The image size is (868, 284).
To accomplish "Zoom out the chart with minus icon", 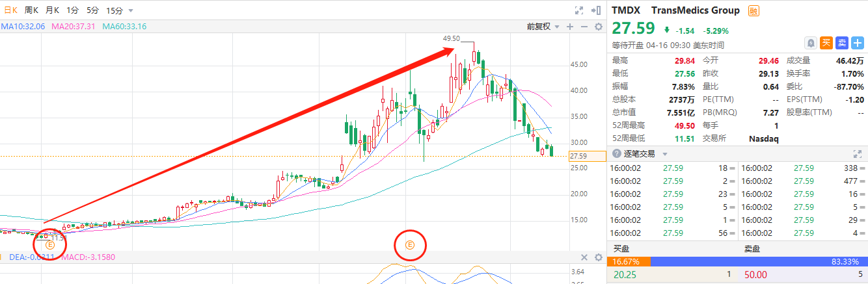I will [x=584, y=27].
